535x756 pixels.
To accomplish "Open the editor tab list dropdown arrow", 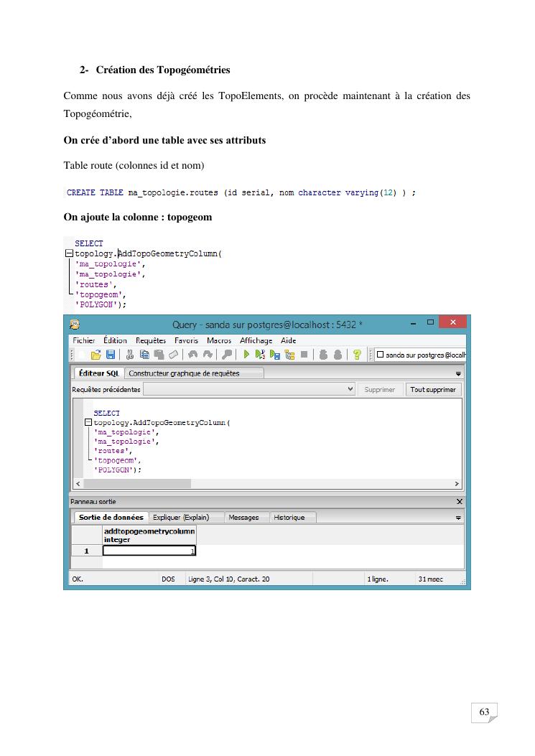I will pos(458,373).
